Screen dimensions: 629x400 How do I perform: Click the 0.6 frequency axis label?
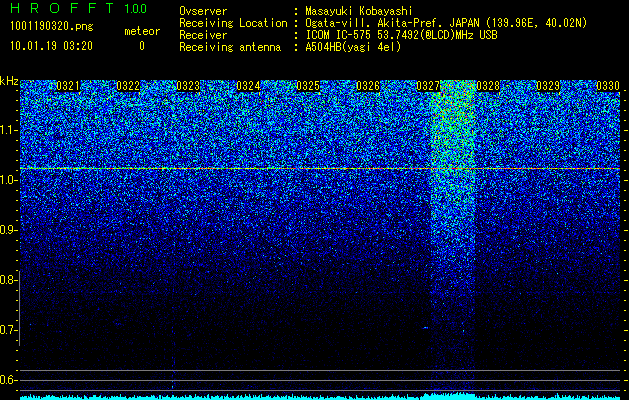coord(8,380)
